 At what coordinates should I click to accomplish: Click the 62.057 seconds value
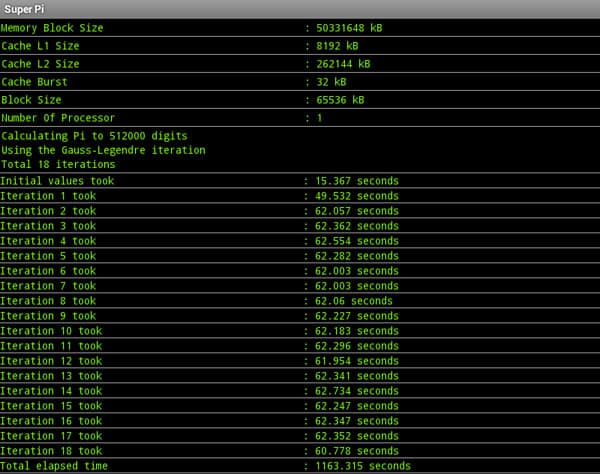pos(357,211)
